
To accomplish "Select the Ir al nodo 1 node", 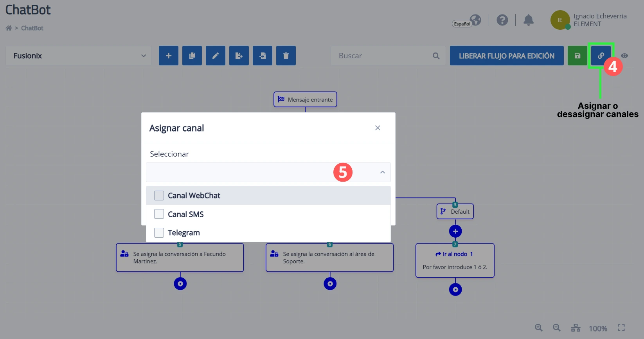I will (455, 260).
